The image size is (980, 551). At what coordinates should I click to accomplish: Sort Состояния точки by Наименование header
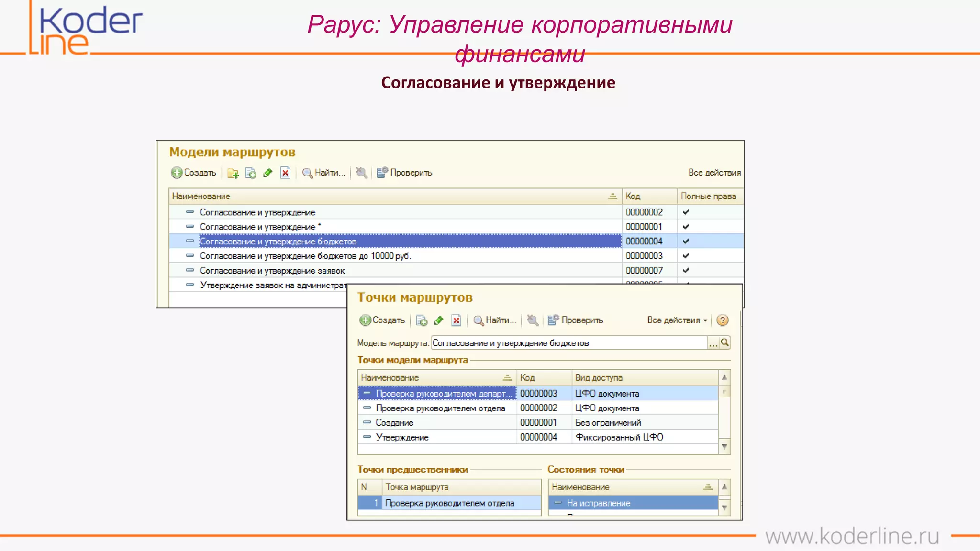click(633, 487)
